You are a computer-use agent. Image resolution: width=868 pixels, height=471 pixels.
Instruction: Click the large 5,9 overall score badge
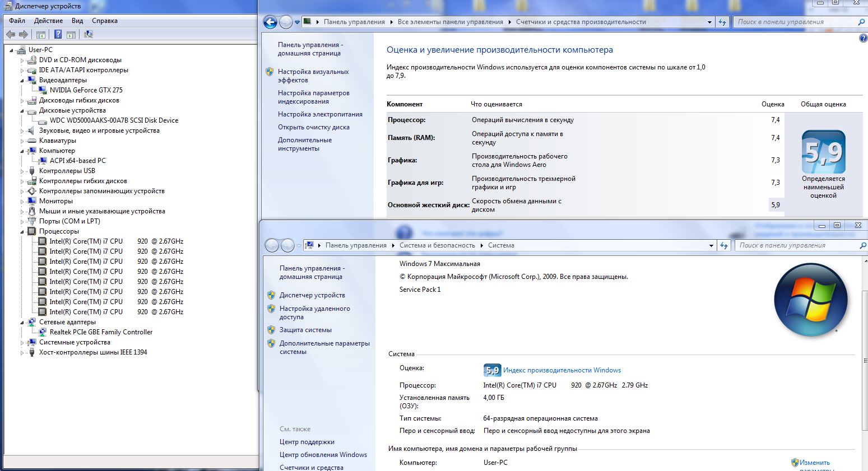(x=823, y=152)
